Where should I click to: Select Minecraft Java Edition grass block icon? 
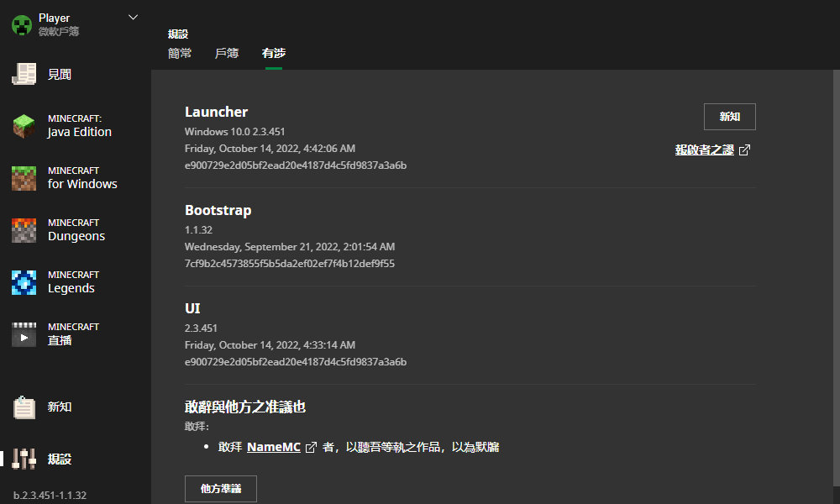[24, 126]
